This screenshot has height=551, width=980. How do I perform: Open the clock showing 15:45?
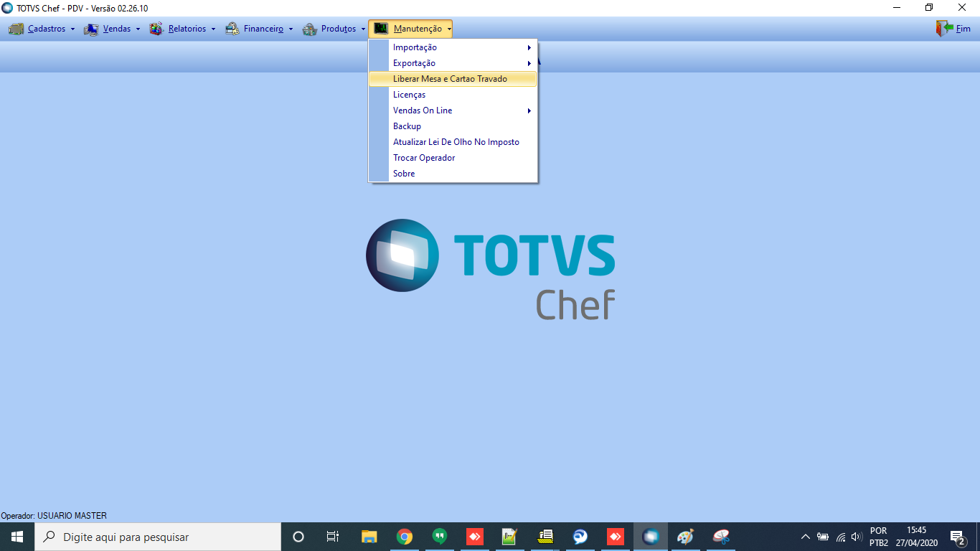coord(917,537)
